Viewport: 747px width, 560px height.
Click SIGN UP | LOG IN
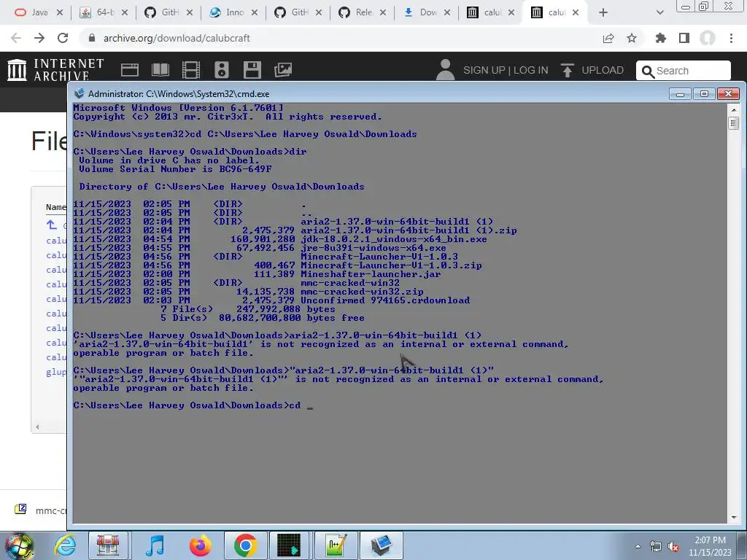(506, 70)
